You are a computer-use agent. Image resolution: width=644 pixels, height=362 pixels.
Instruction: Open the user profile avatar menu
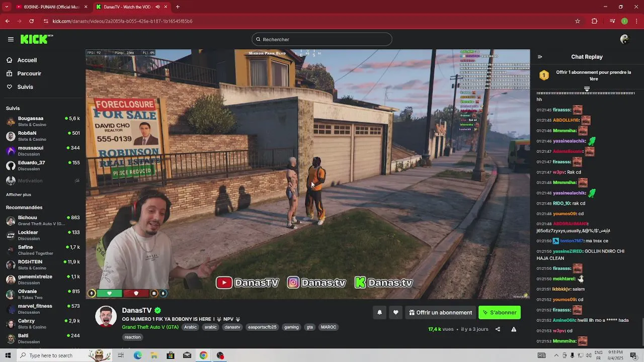coord(625,39)
